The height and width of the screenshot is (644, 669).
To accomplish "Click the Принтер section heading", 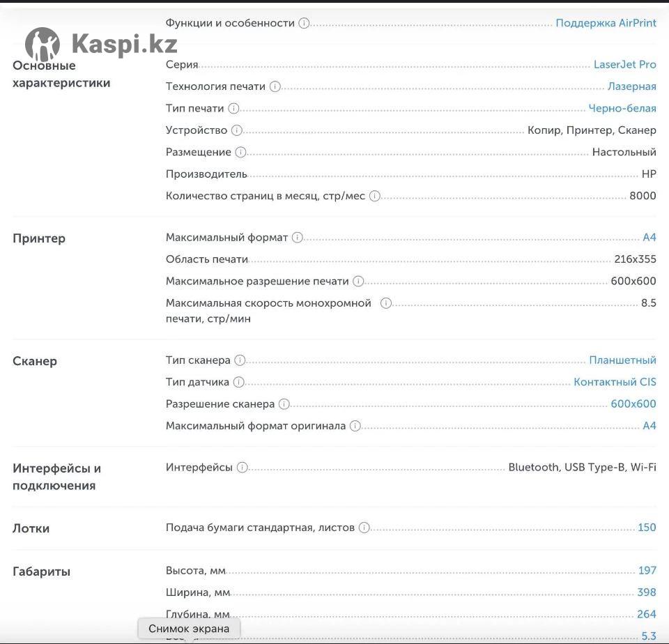I will coord(39,238).
